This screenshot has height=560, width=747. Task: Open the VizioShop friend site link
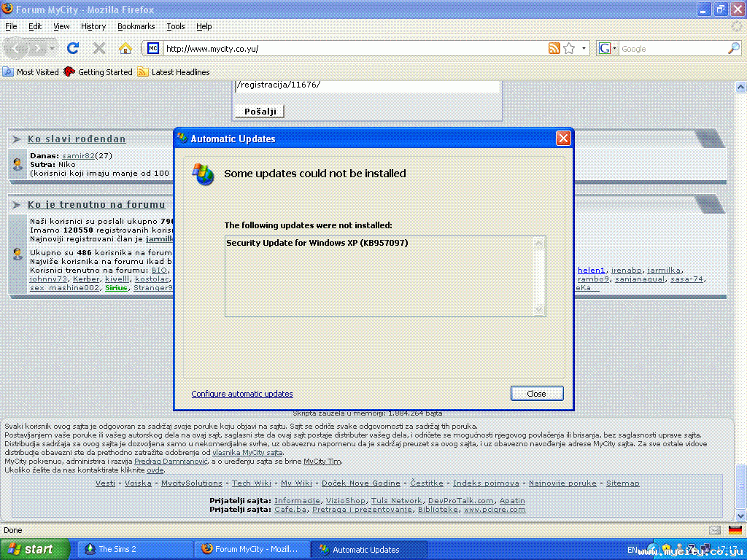pyautogui.click(x=345, y=500)
